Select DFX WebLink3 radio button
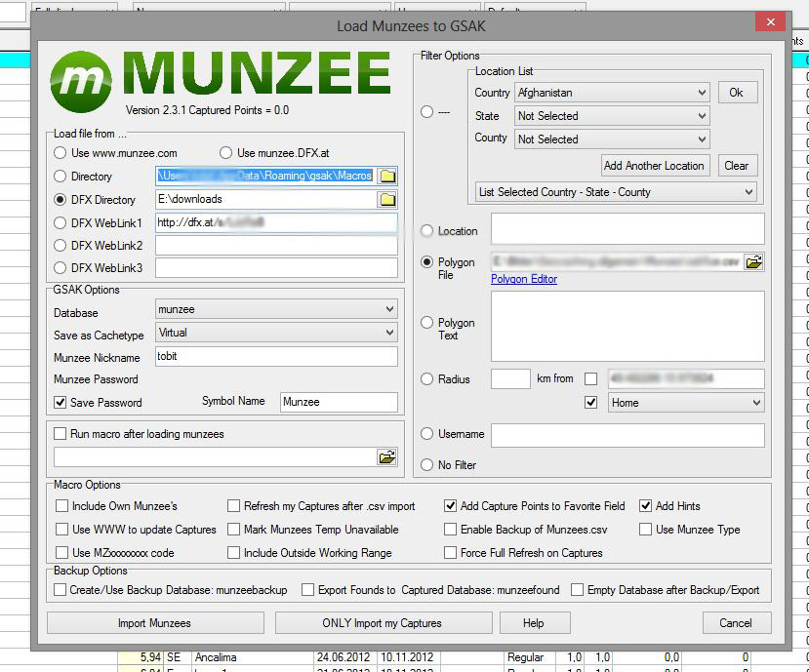Image resolution: width=809 pixels, height=672 pixels. [x=60, y=267]
